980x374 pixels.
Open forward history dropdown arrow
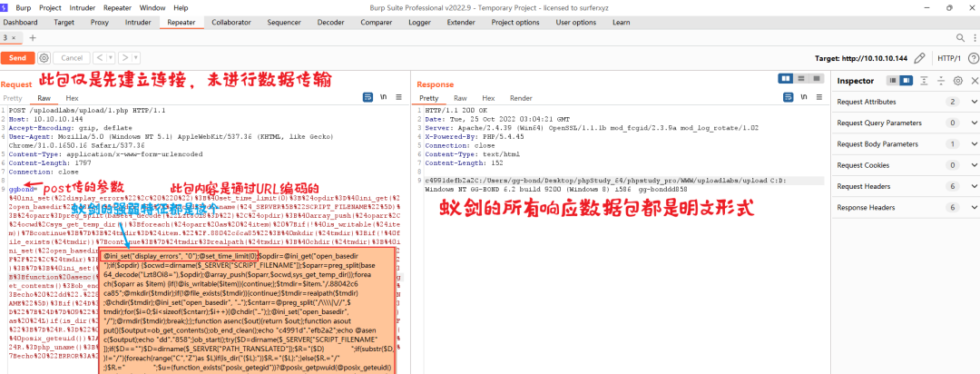(136, 57)
